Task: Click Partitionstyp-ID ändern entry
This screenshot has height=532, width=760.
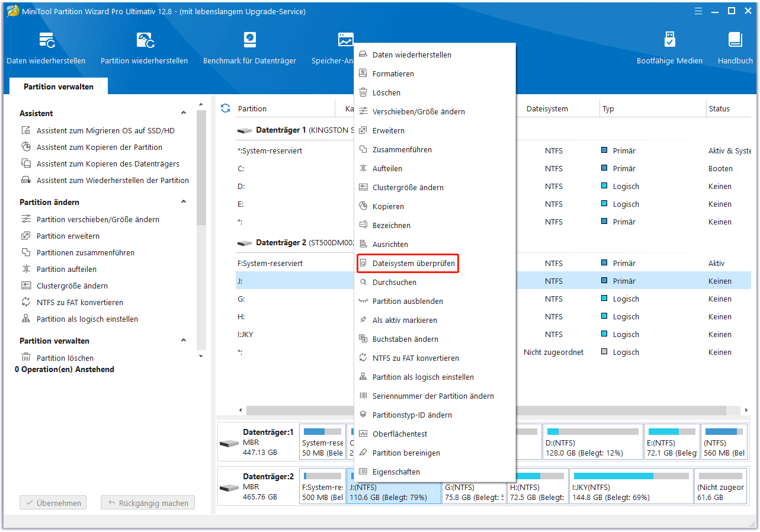Action: (435, 415)
